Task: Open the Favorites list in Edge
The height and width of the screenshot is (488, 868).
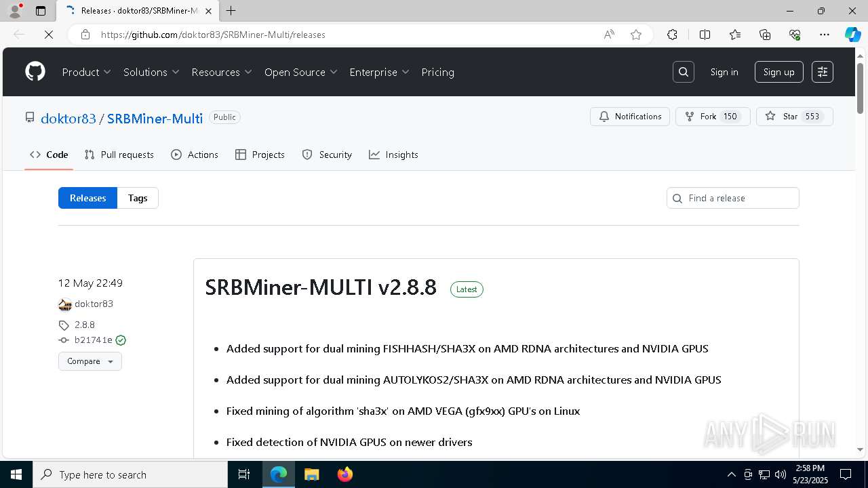Action: tap(735, 35)
